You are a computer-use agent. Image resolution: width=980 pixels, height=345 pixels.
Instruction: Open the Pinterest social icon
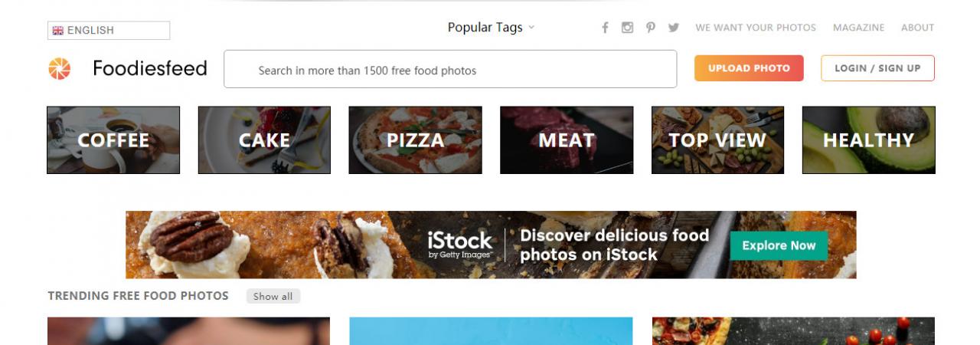(650, 28)
